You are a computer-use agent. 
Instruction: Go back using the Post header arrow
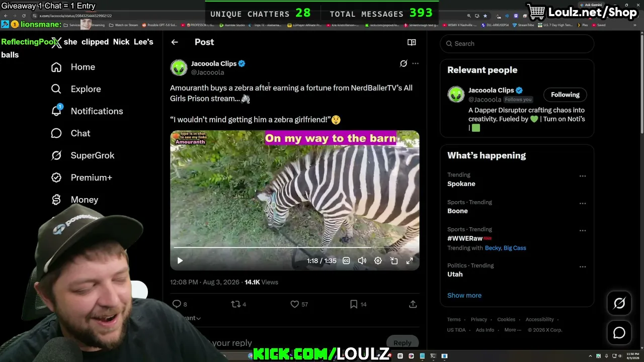point(175,42)
